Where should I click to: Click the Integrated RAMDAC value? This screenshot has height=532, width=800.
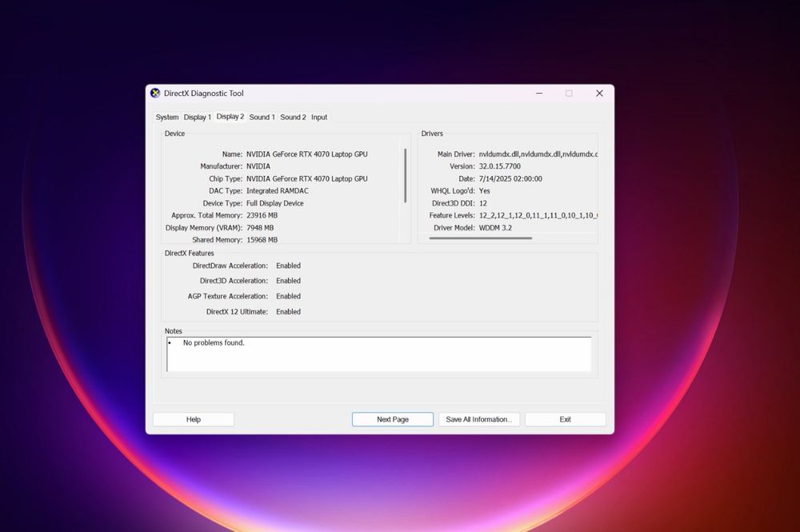pos(277,190)
